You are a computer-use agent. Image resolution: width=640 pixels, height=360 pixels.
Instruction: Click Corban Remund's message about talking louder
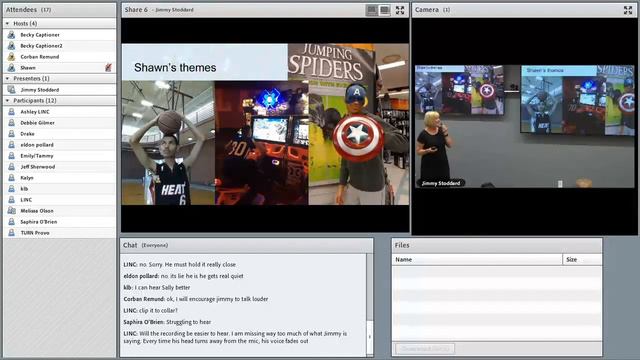pos(196,299)
